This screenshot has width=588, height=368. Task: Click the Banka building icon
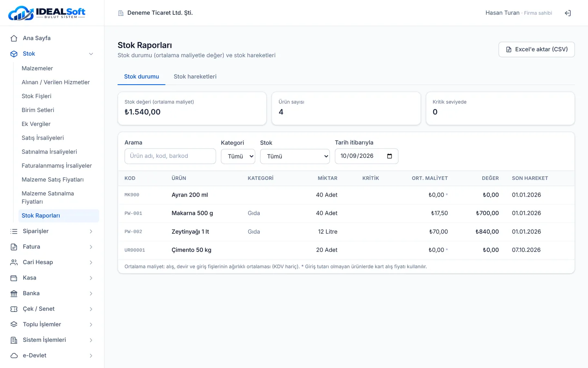(x=14, y=294)
